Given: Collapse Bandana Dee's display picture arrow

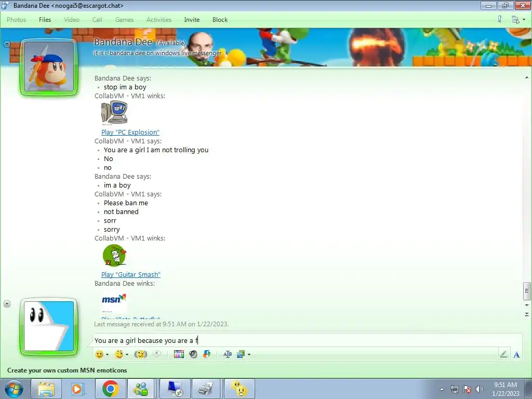Looking at the screenshot, I should (7, 44).
